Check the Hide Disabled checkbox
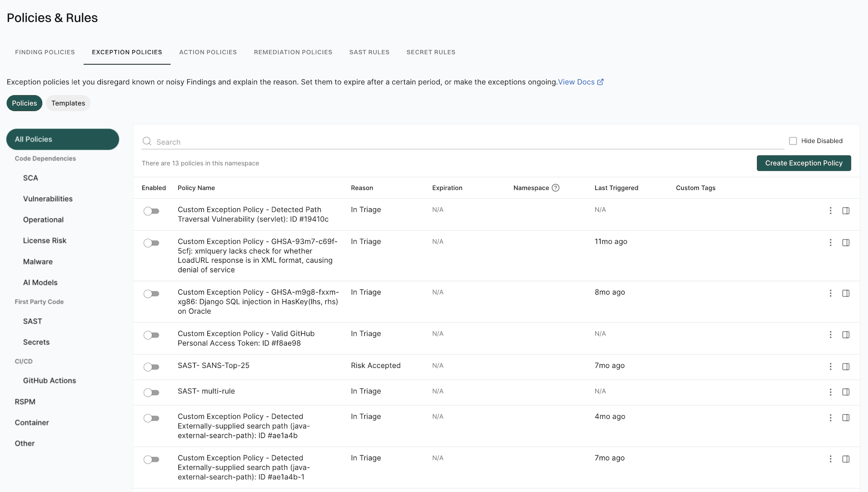The height and width of the screenshot is (492, 868). (793, 140)
